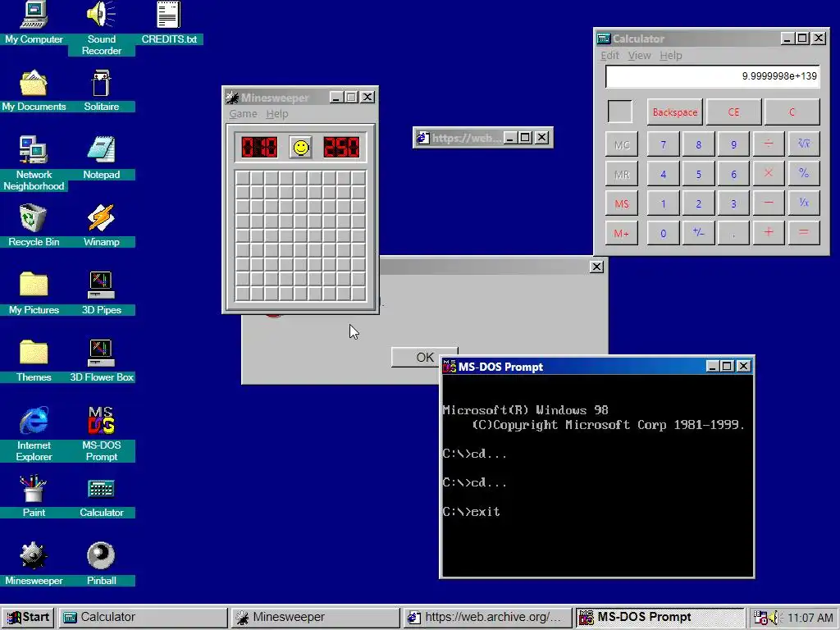The image size is (840, 630).
Task: Select the Minesweeper desktop icon
Action: tap(34, 563)
